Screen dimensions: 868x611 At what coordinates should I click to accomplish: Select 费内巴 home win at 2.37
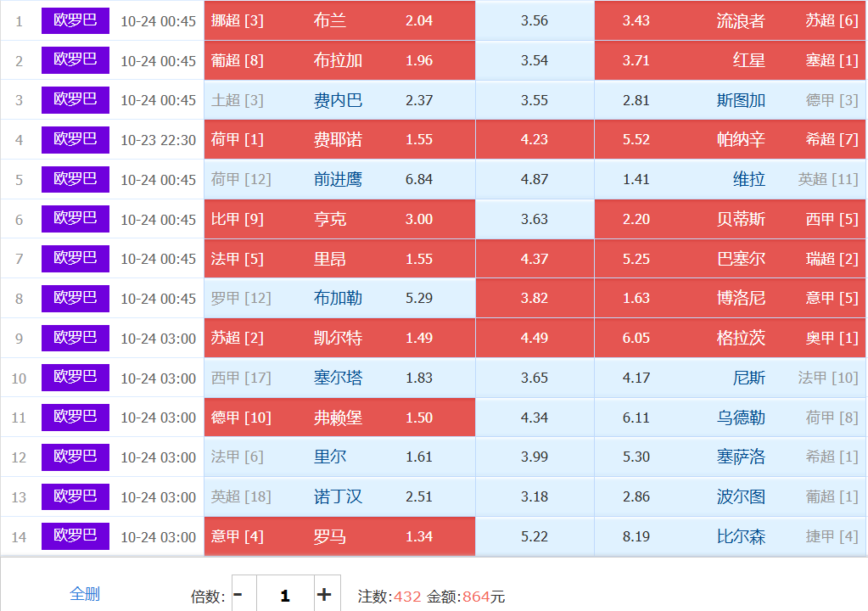click(339, 100)
